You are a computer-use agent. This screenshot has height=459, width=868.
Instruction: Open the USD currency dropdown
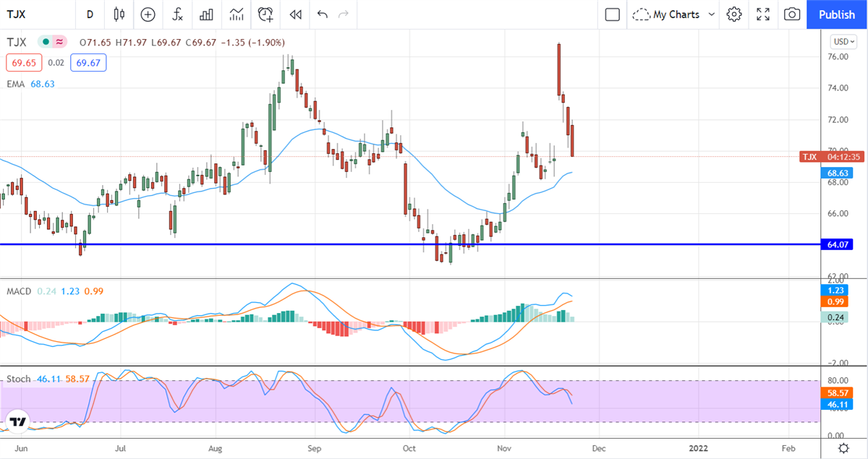point(844,41)
